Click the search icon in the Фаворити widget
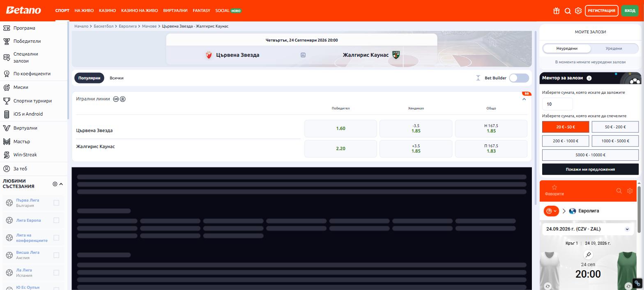The height and width of the screenshot is (290, 644). coord(619,191)
